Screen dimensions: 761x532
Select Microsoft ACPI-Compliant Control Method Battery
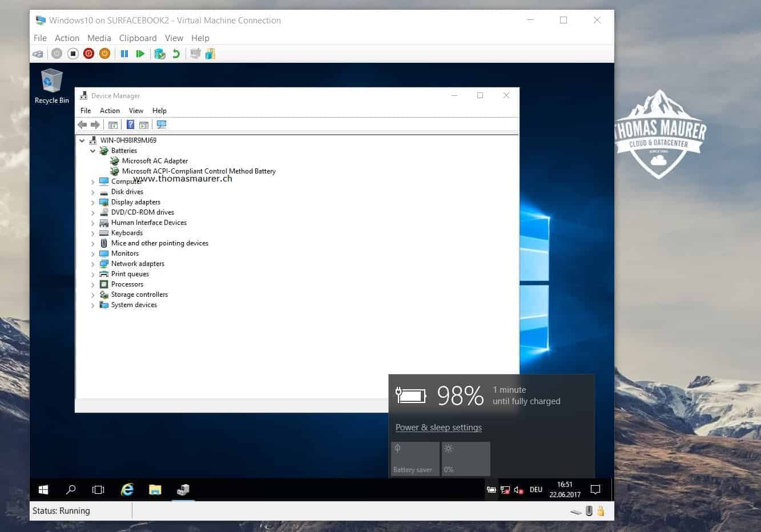tap(199, 171)
